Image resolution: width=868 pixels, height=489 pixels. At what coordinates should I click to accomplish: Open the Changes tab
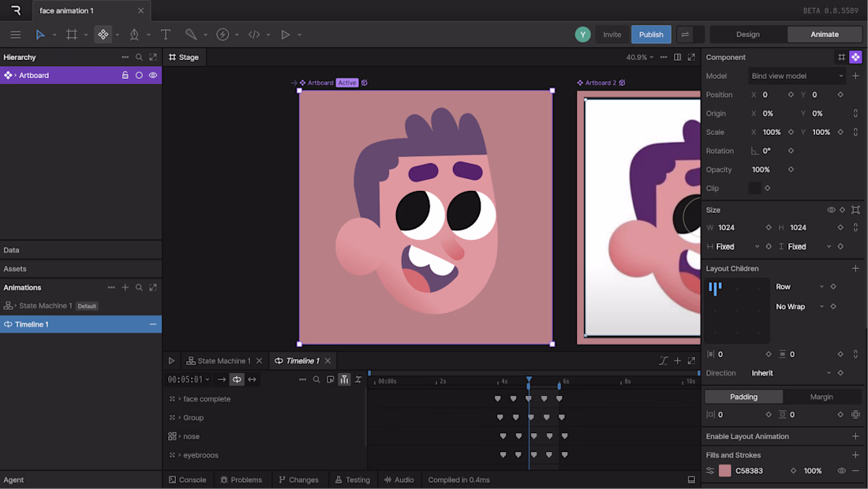[x=298, y=480]
